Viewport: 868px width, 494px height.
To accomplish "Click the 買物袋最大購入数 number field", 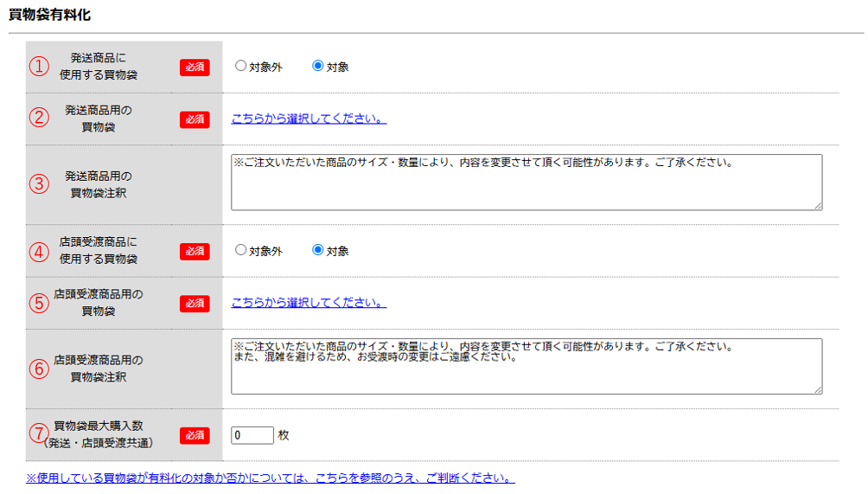I will (x=252, y=435).
